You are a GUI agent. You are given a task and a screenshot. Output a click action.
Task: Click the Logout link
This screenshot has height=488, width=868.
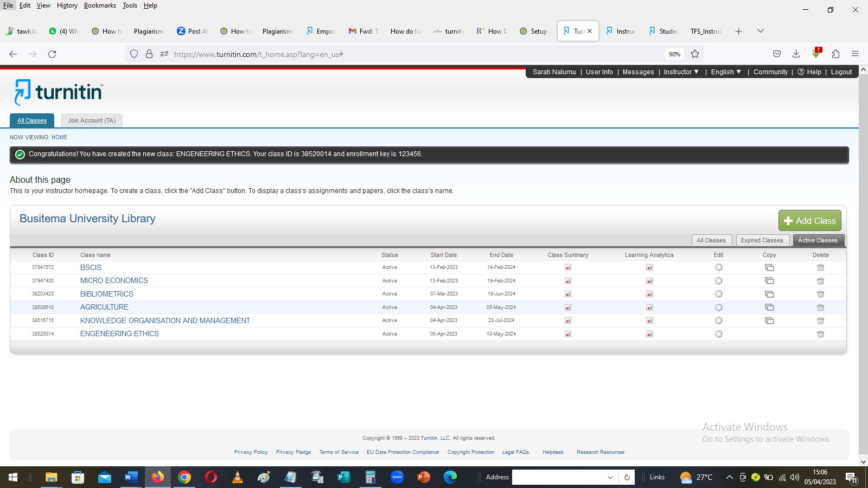(841, 72)
